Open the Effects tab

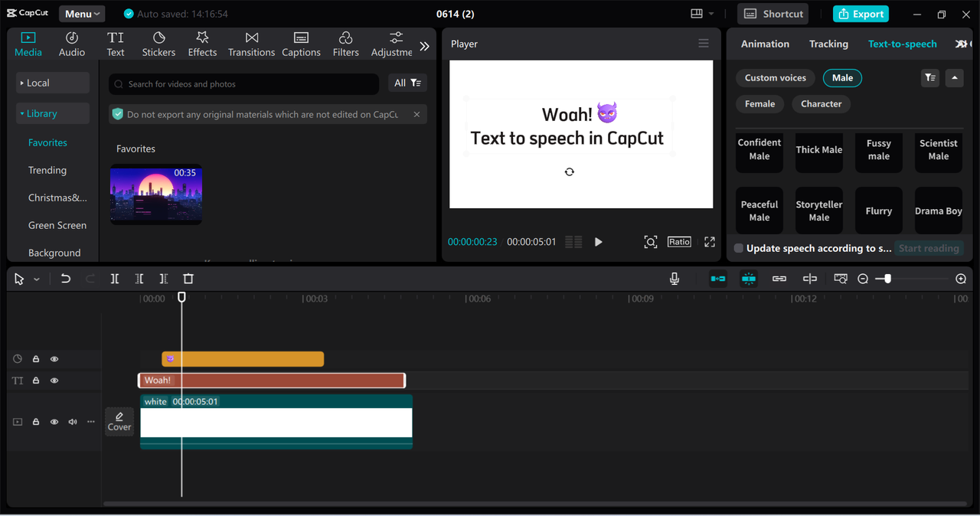(x=202, y=44)
